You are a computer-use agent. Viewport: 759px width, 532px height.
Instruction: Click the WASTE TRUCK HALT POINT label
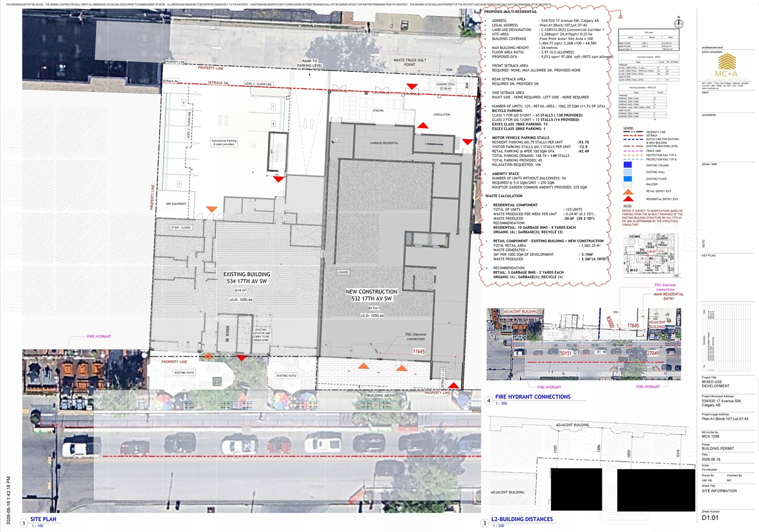[x=410, y=62]
